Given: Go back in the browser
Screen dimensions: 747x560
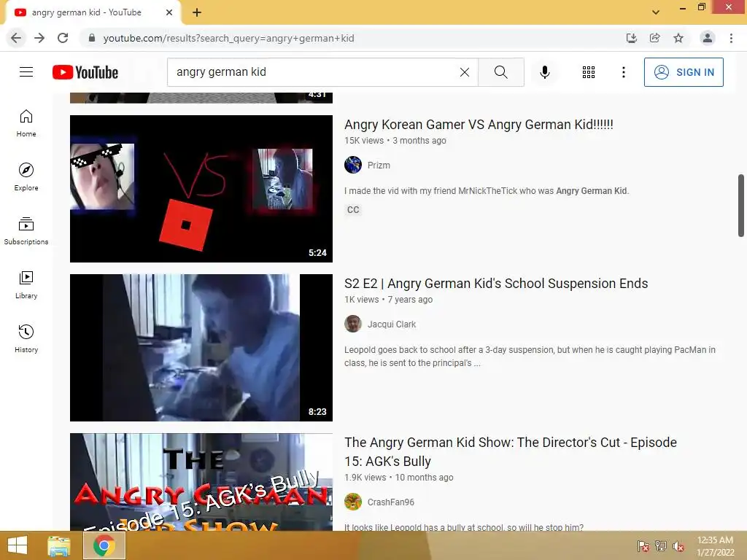Looking at the screenshot, I should click(x=16, y=38).
